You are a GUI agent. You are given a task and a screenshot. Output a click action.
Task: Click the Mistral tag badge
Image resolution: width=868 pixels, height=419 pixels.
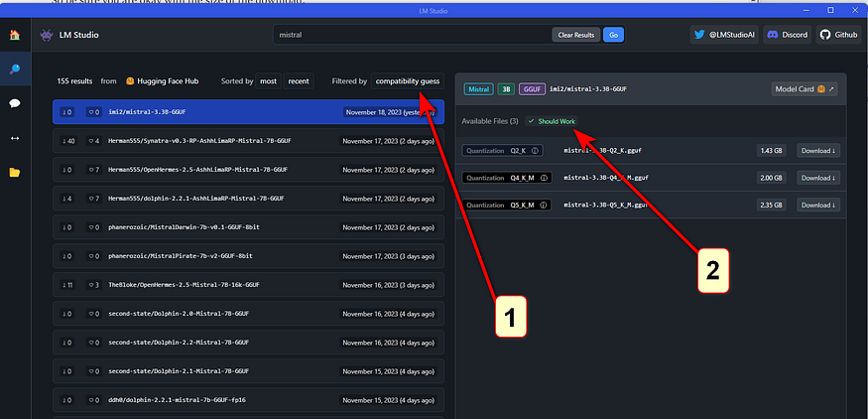click(x=478, y=88)
